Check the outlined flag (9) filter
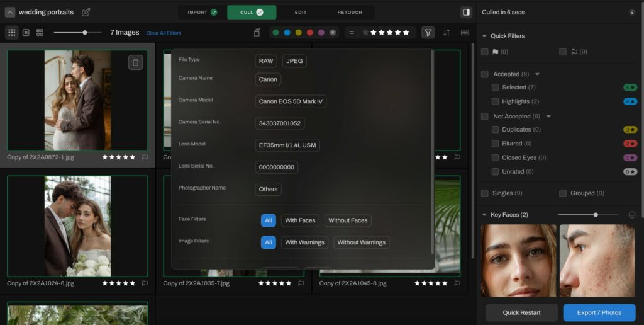The image size is (644, 325). pyautogui.click(x=563, y=52)
